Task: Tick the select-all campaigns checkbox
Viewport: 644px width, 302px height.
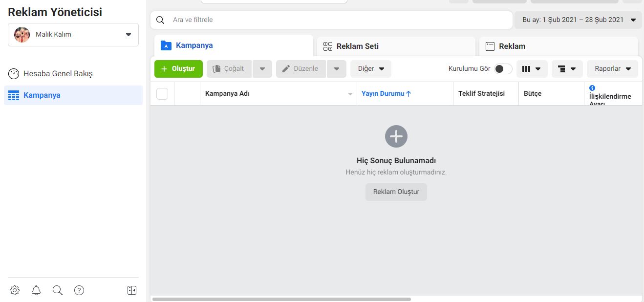Action: click(162, 94)
